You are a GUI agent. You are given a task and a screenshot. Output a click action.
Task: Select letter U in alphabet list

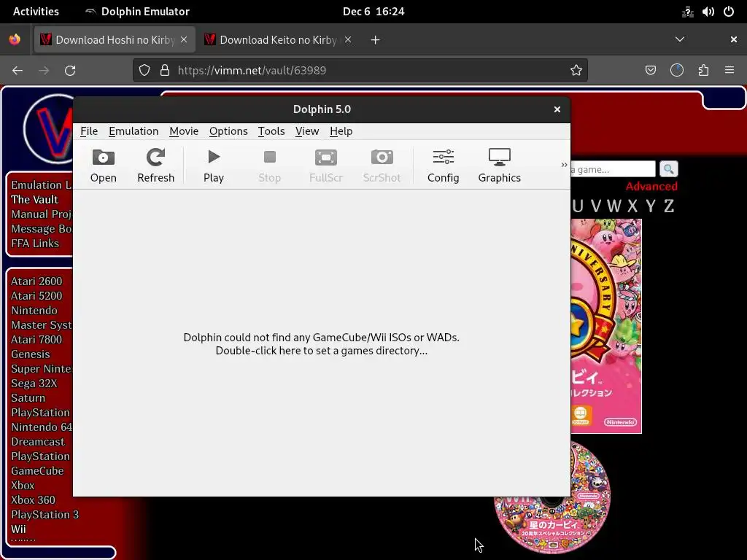point(578,206)
